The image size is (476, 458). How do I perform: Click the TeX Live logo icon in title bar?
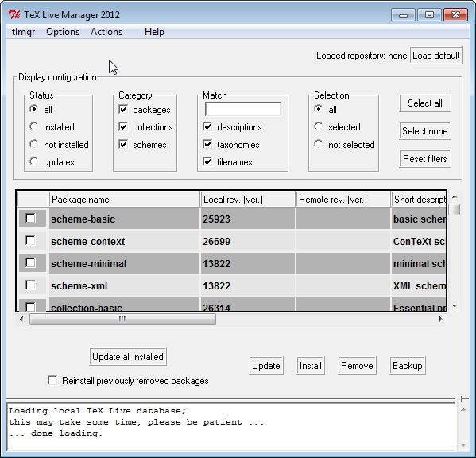[x=14, y=14]
